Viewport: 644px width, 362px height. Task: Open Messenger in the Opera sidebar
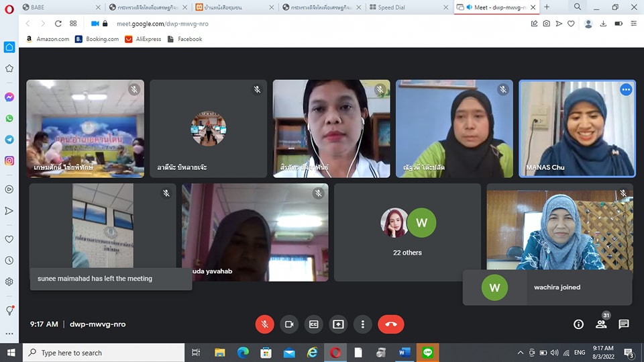point(9,97)
